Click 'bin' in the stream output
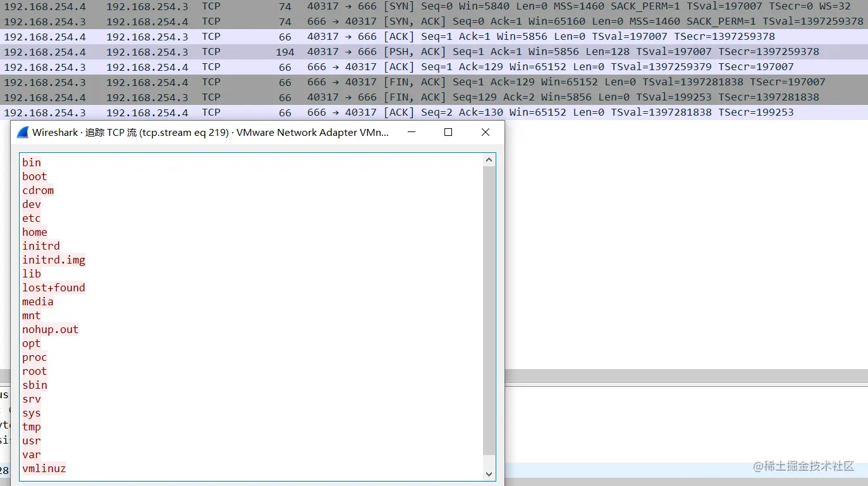Screen dimensions: 868x486 point(32,162)
